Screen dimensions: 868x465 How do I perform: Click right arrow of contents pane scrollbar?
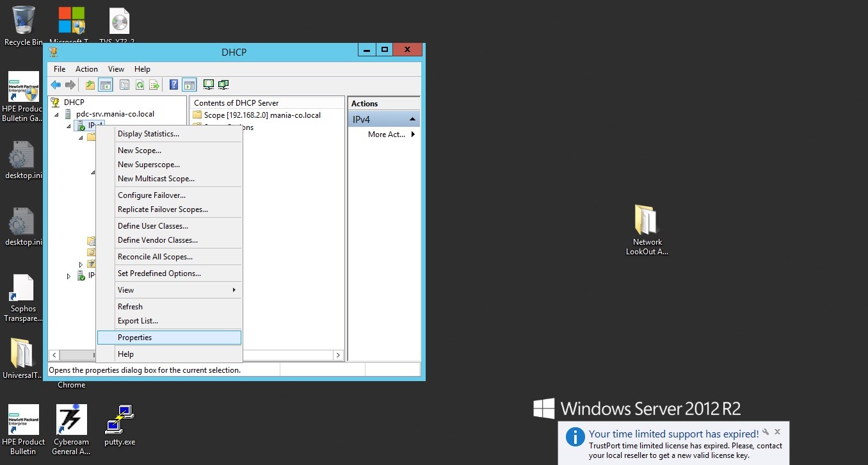point(339,355)
